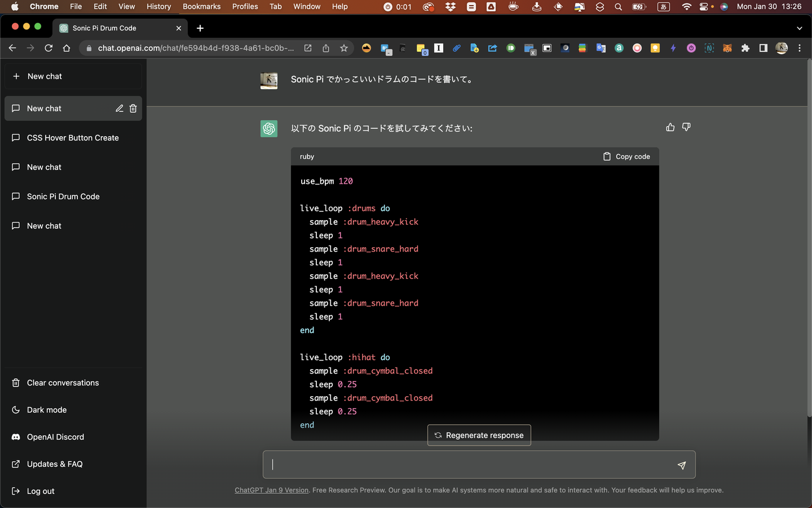Rename selected chat using pencil icon

(x=120, y=108)
